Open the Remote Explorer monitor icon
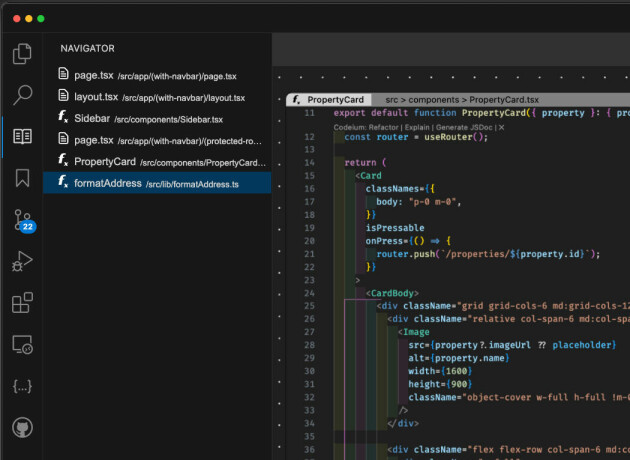630x460 pixels. tap(22, 345)
